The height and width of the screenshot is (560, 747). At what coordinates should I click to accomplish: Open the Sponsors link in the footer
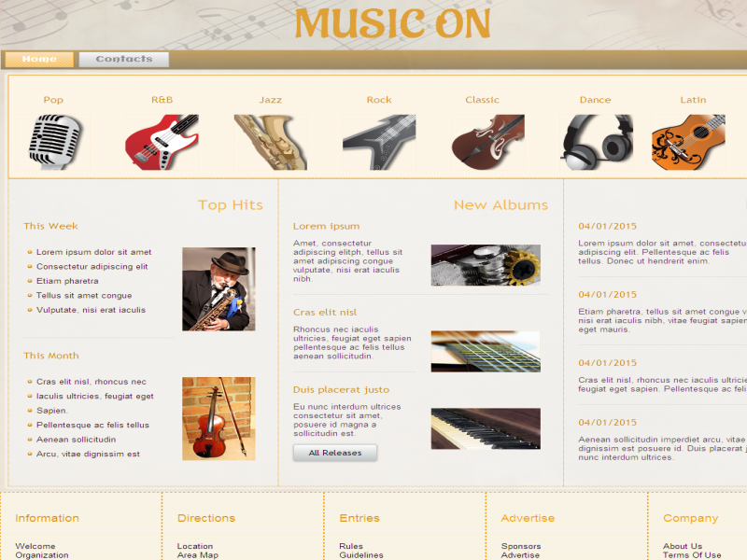click(521, 546)
